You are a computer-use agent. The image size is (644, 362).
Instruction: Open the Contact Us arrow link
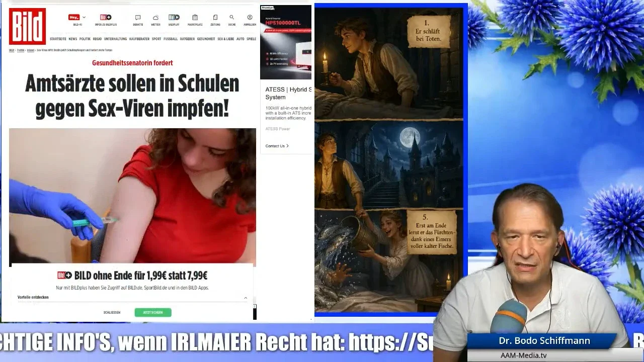coord(277,146)
